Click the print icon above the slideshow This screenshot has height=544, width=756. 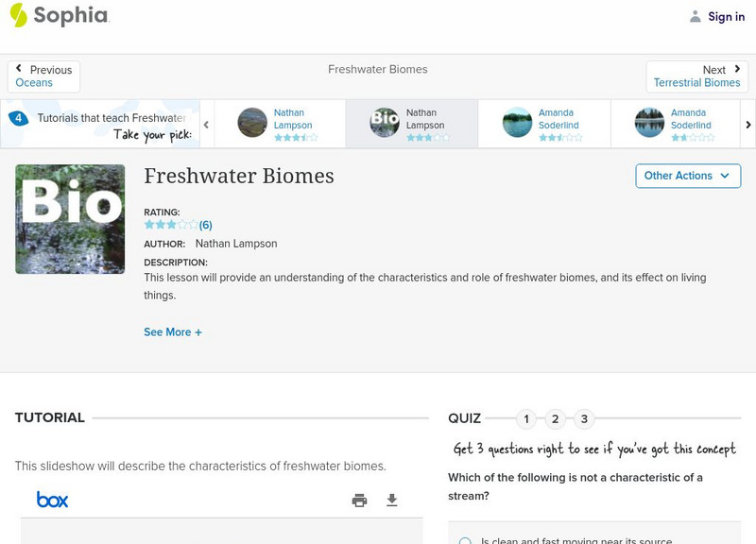coord(359,501)
